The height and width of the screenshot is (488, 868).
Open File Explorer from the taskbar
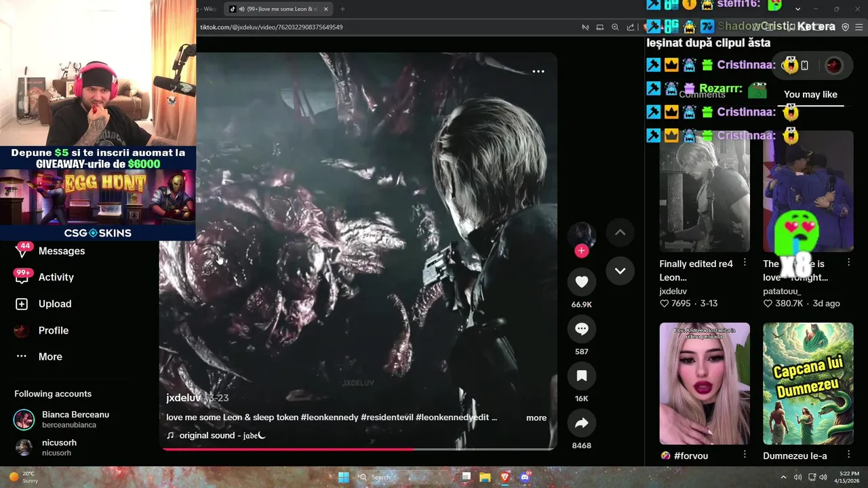coord(485,477)
